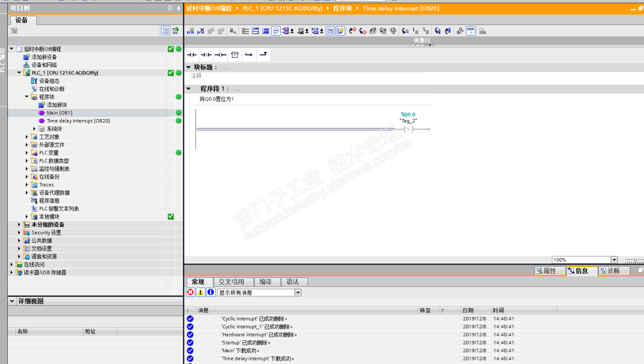
Task: Collapse the project tree with left arrow
Action: coord(178,8)
